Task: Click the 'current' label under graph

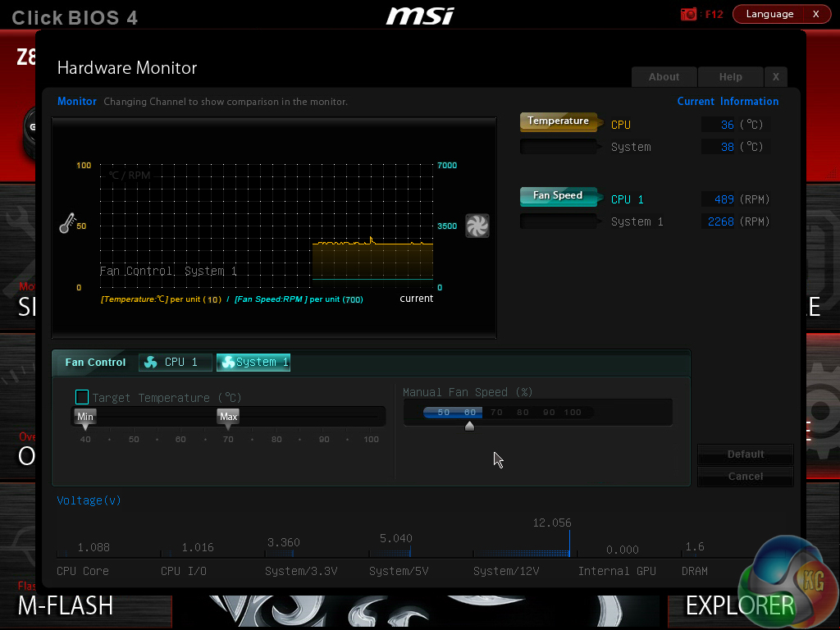Action: pyautogui.click(x=416, y=299)
